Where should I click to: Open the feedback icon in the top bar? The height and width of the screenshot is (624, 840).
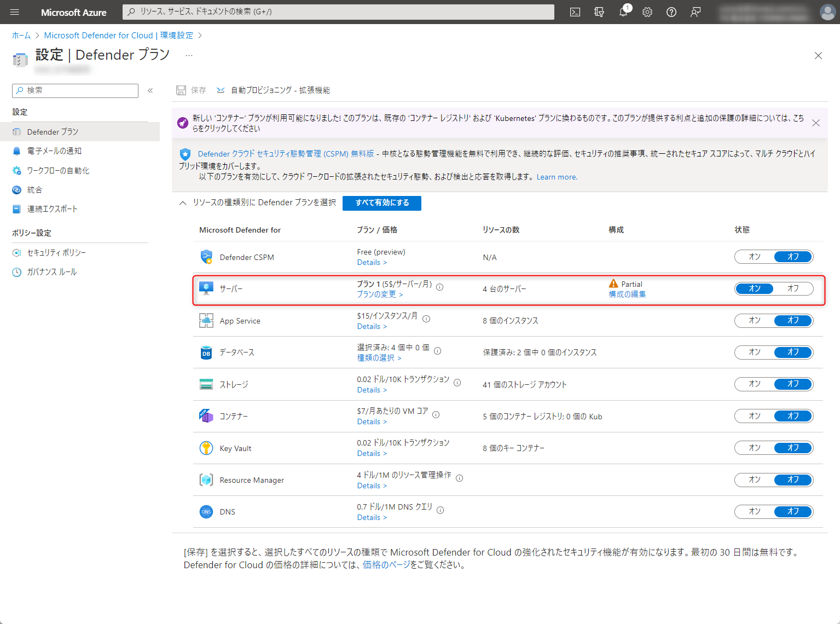coord(696,12)
